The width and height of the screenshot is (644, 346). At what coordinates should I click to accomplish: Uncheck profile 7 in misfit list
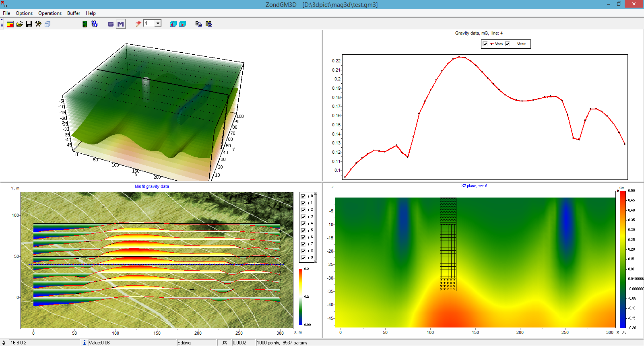(303, 244)
